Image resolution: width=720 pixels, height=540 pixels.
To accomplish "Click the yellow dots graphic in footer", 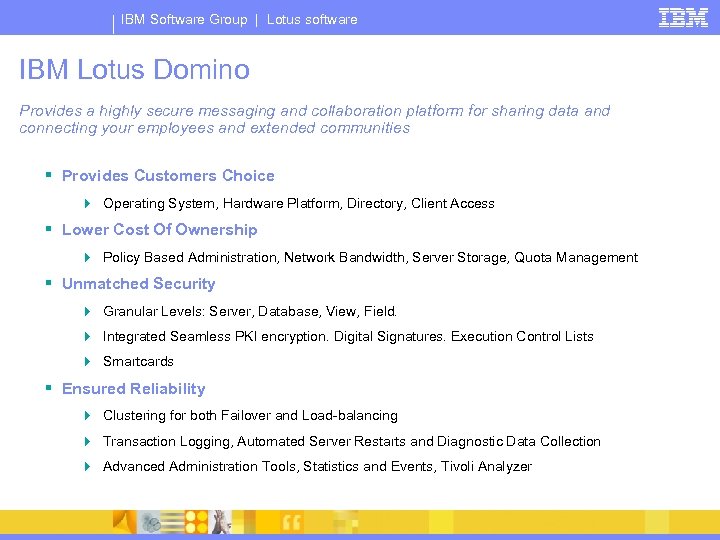I will pos(197,522).
